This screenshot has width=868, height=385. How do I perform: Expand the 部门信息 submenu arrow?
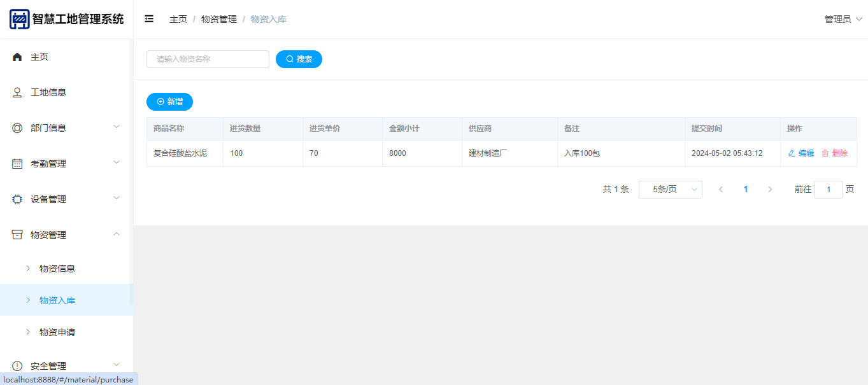pyautogui.click(x=117, y=127)
